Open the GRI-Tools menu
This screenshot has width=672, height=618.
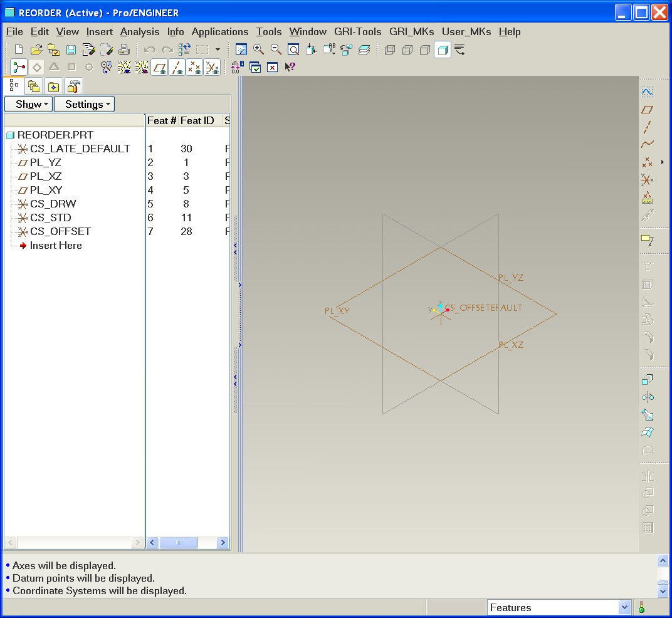point(358,32)
